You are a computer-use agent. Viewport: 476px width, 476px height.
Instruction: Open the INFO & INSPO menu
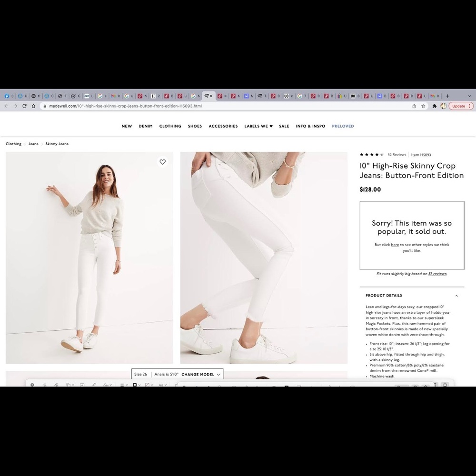[x=310, y=126]
